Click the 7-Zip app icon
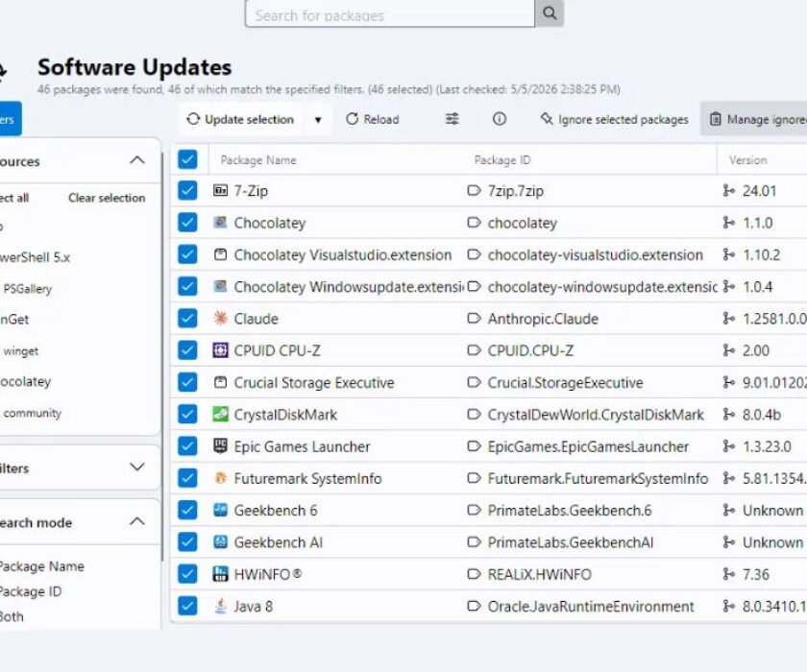The image size is (807, 672). coord(220,191)
